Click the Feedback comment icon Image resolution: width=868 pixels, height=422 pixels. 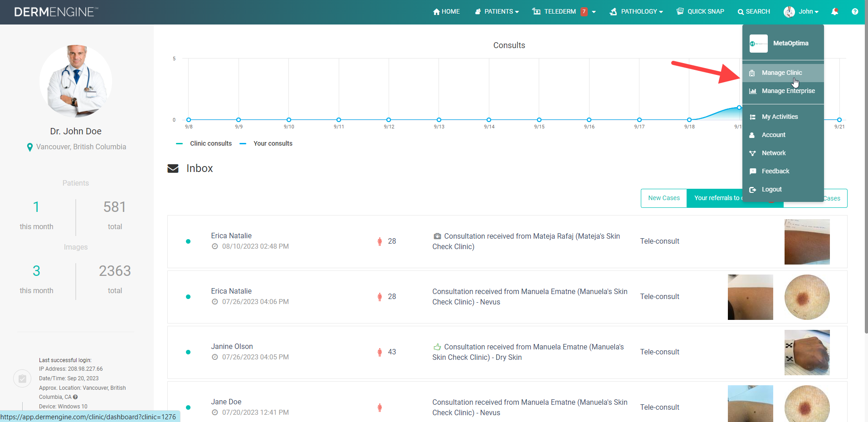753,172
